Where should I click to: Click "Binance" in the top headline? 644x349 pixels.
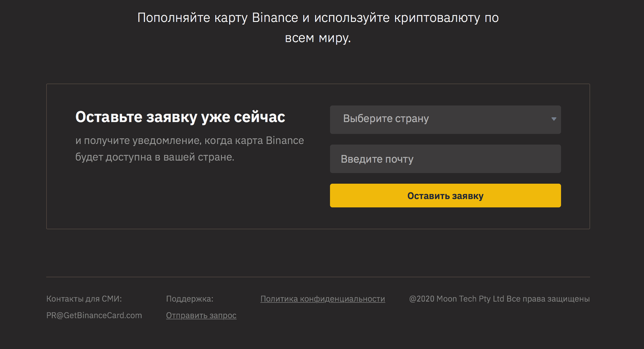[275, 18]
